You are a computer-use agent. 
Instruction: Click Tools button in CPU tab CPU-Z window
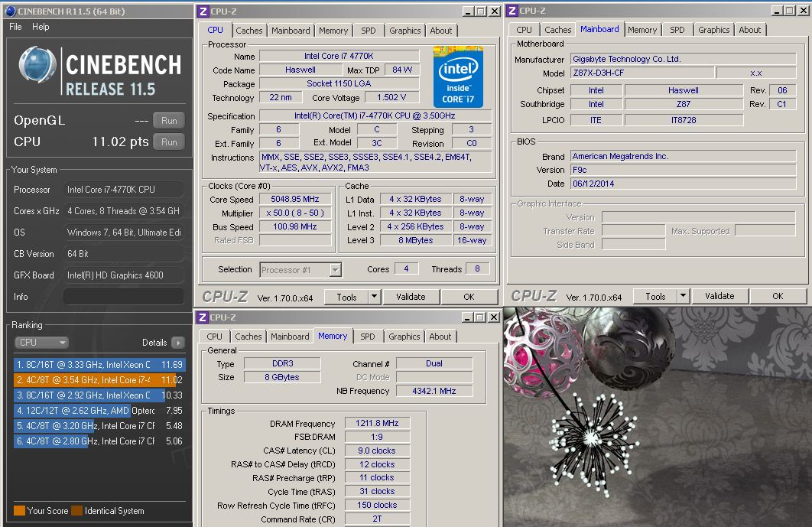pos(346,297)
